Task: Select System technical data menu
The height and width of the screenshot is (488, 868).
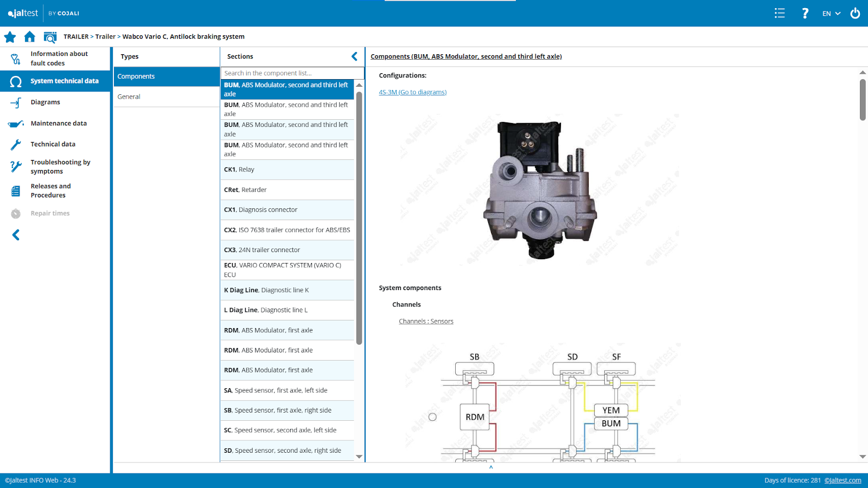Action: [x=55, y=81]
